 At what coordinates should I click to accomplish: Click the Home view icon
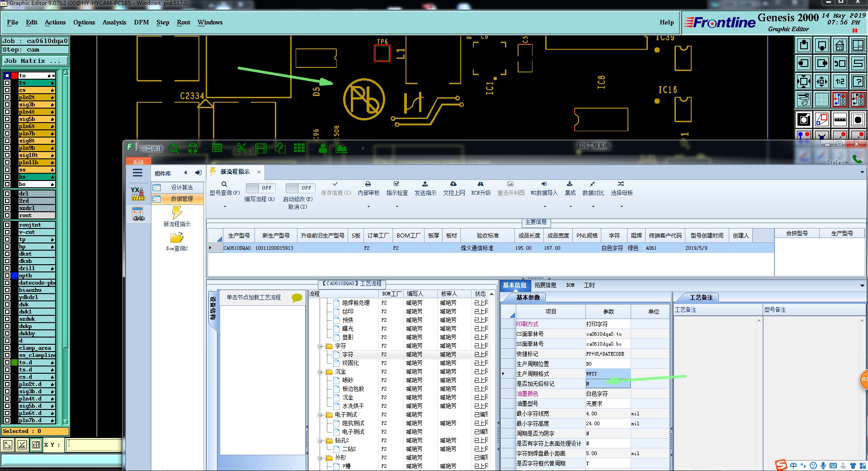(x=840, y=45)
